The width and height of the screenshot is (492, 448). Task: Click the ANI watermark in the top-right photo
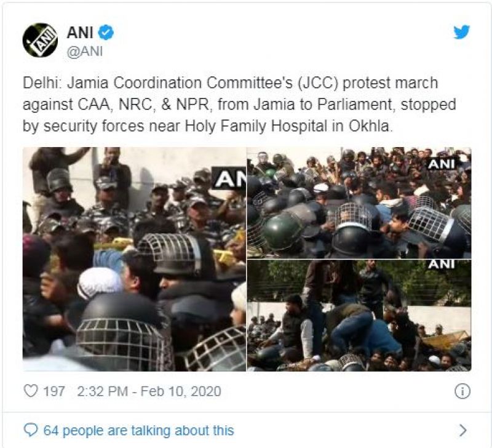(x=442, y=164)
